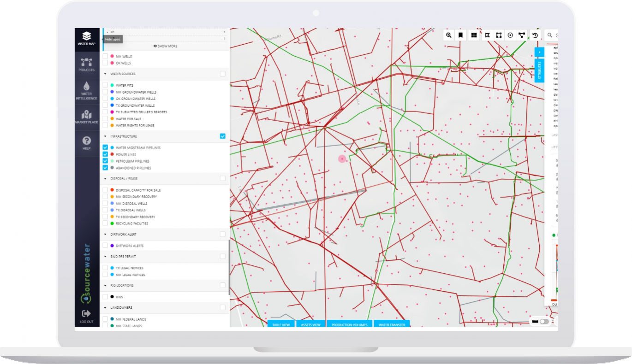Click the 'TX SUBMITTED DRILLER'S REPORTS' label
The height and width of the screenshot is (364, 632).
coord(141,112)
